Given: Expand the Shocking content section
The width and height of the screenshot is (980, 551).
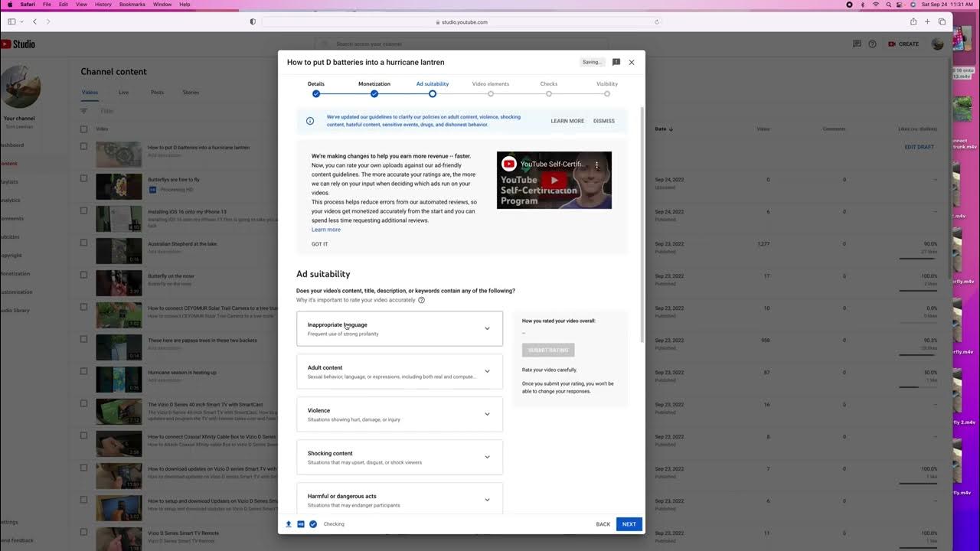Looking at the screenshot, I should [x=400, y=457].
